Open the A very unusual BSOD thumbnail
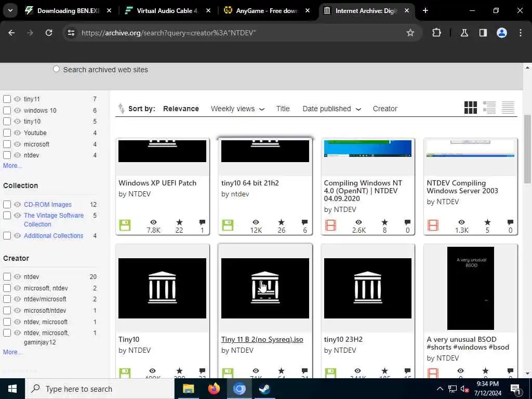This screenshot has height=399, width=532. [470, 288]
